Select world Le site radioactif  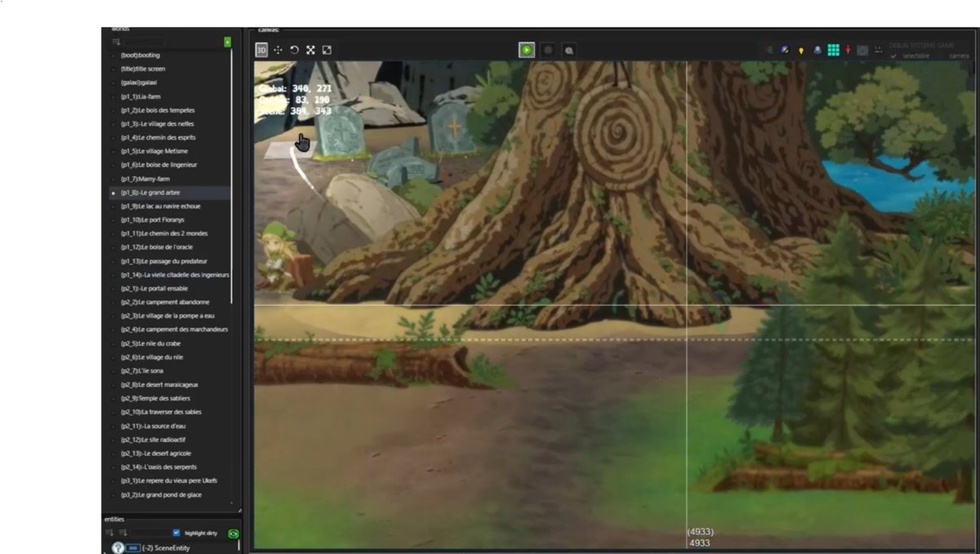tap(171, 440)
